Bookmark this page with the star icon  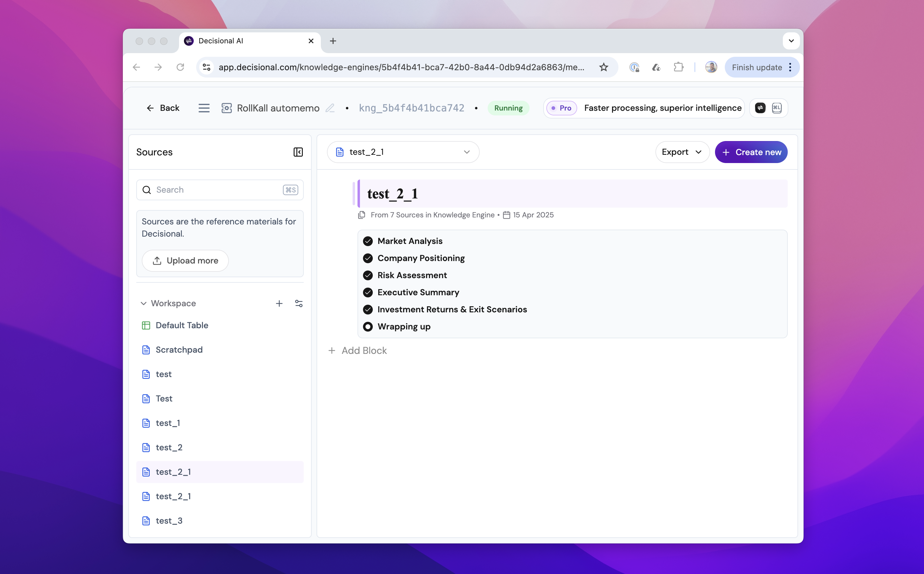pyautogui.click(x=603, y=67)
